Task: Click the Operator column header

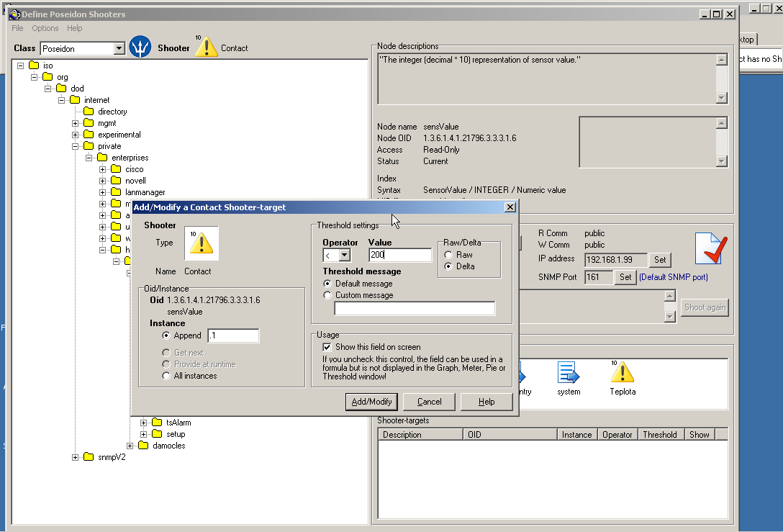Action: [x=617, y=435]
